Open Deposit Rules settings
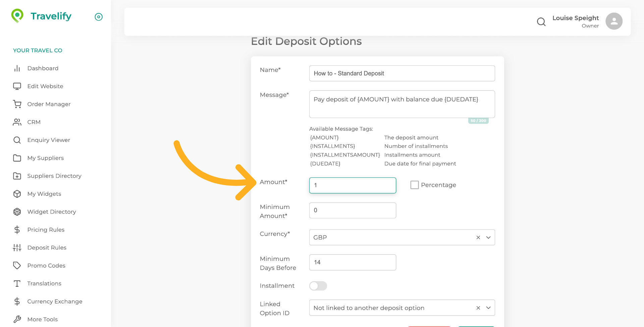Viewport: 644px width, 327px height. [47, 248]
